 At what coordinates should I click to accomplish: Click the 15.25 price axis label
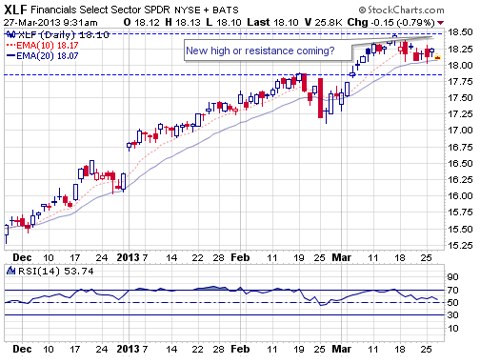click(460, 246)
